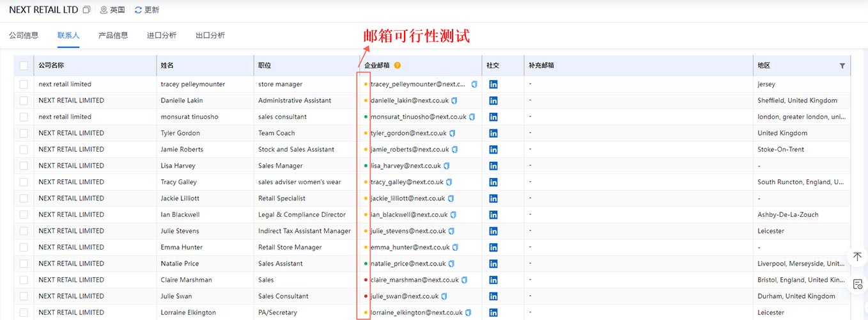Go to the 进口分析 tab
Screen dimensions: 868x320
pyautogui.click(x=162, y=35)
